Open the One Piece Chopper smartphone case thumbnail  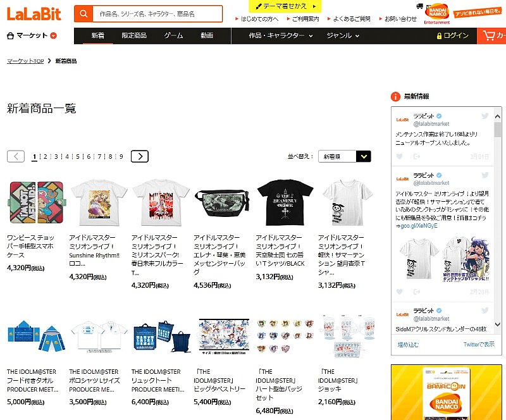point(37,203)
